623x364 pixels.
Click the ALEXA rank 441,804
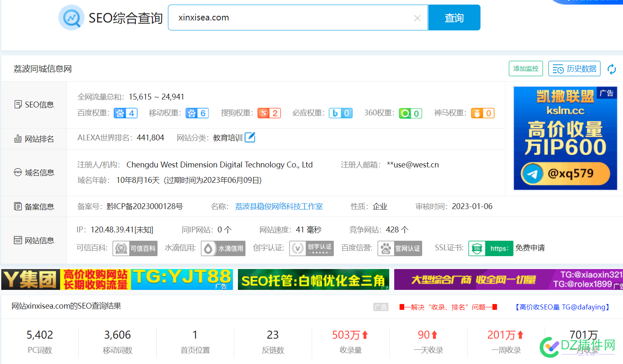(x=150, y=137)
